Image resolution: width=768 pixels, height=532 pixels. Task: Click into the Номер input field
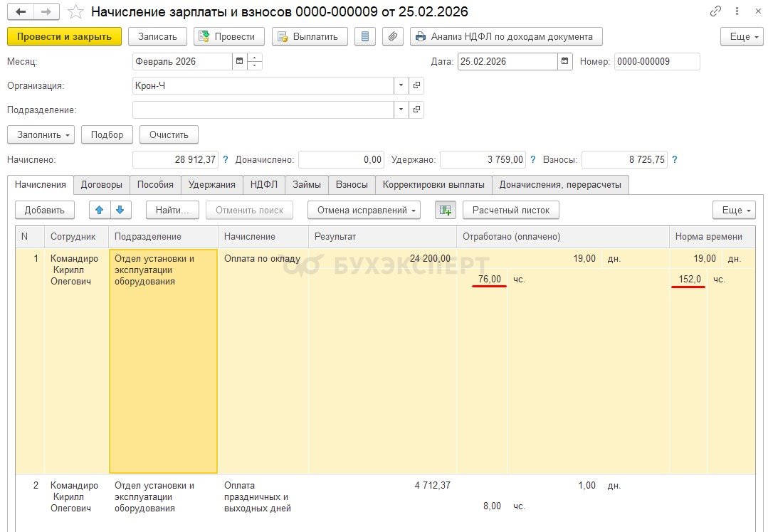pos(656,62)
